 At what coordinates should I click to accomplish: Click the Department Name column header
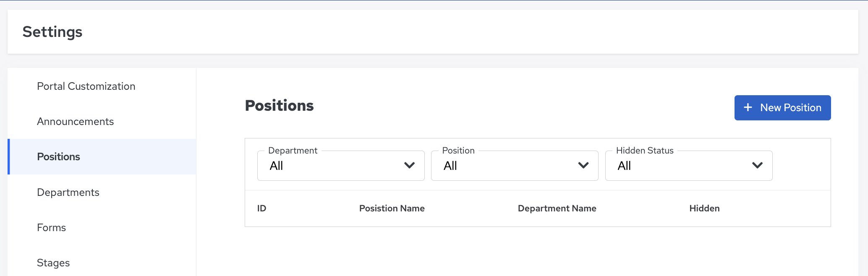(x=557, y=208)
